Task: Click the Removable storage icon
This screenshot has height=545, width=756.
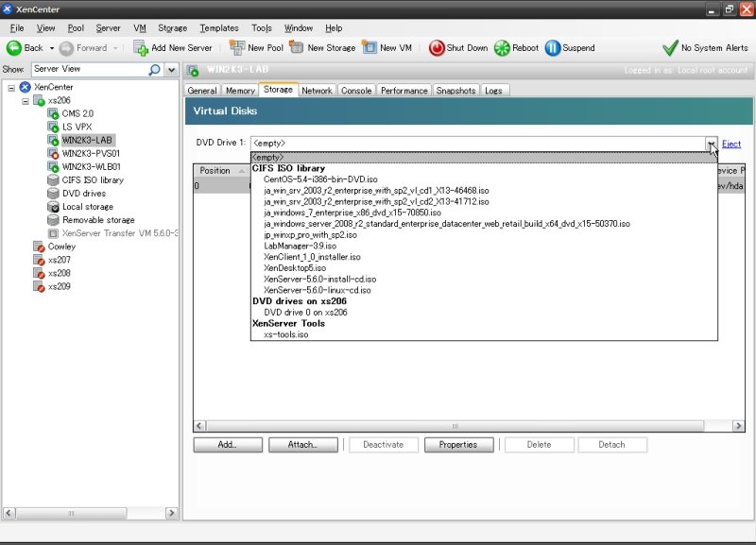Action: pyautogui.click(x=53, y=220)
